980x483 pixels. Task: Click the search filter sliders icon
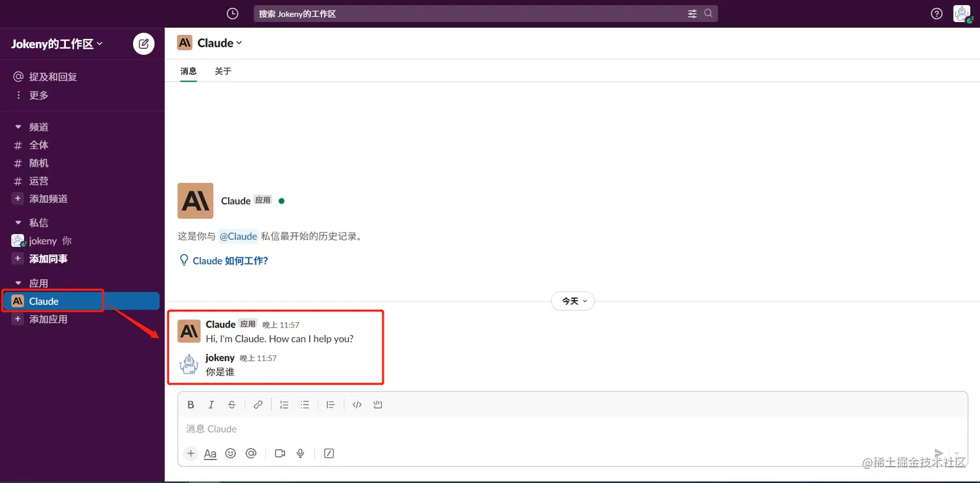[x=692, y=14]
